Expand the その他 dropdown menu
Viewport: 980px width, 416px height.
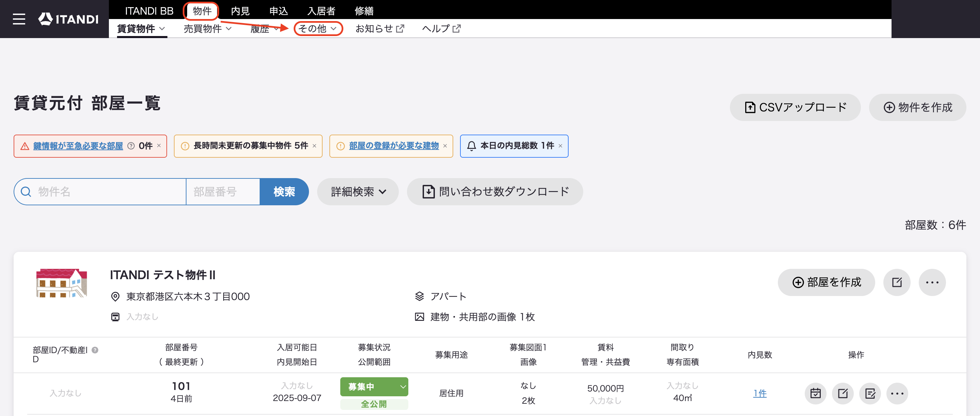coord(318,29)
